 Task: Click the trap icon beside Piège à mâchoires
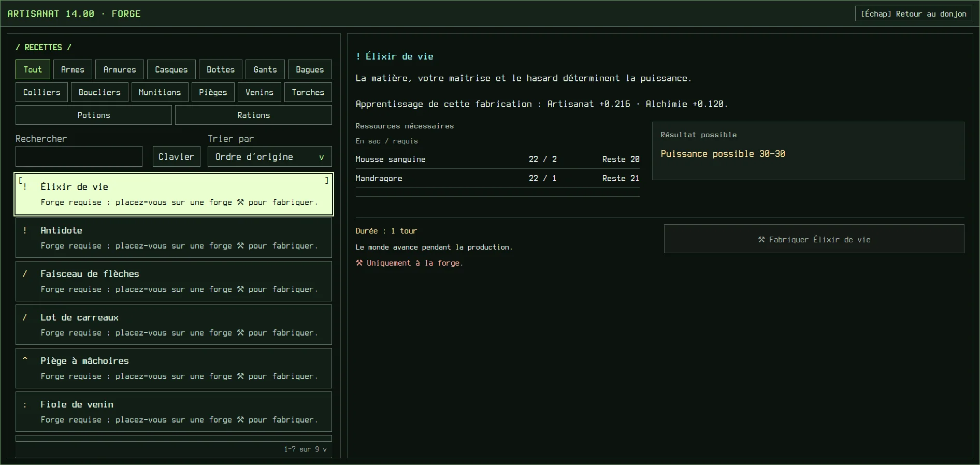point(25,359)
